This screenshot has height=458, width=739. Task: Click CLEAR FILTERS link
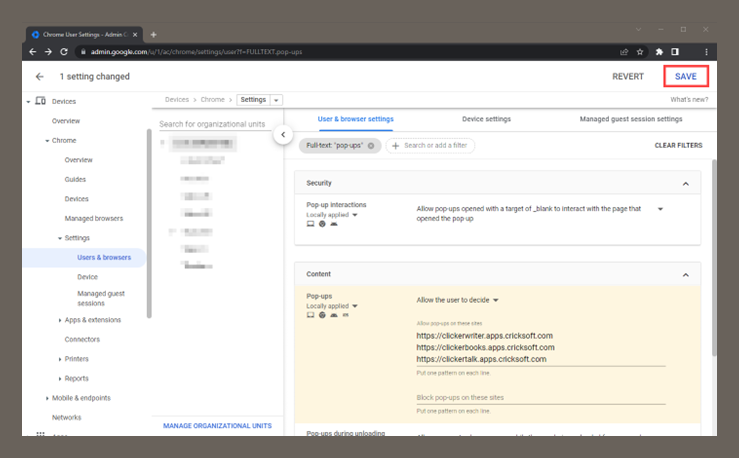[677, 145]
